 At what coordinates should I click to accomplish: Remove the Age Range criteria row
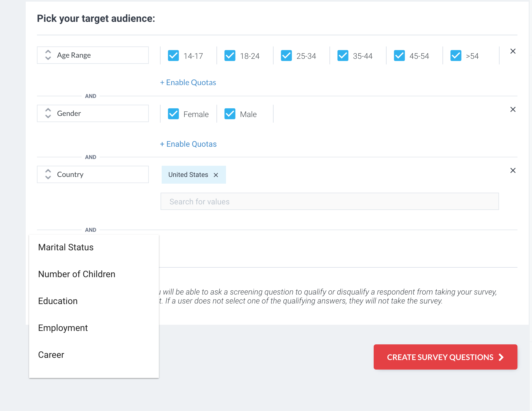513,51
